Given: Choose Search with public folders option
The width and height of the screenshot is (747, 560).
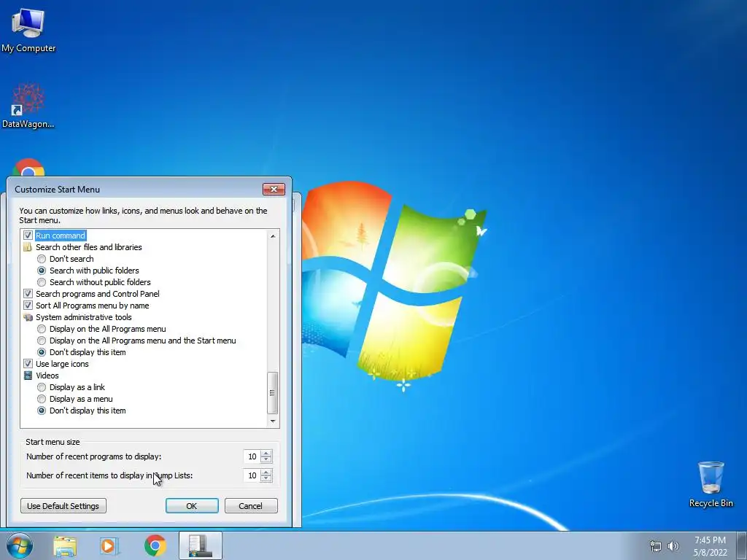Looking at the screenshot, I should click(x=42, y=271).
